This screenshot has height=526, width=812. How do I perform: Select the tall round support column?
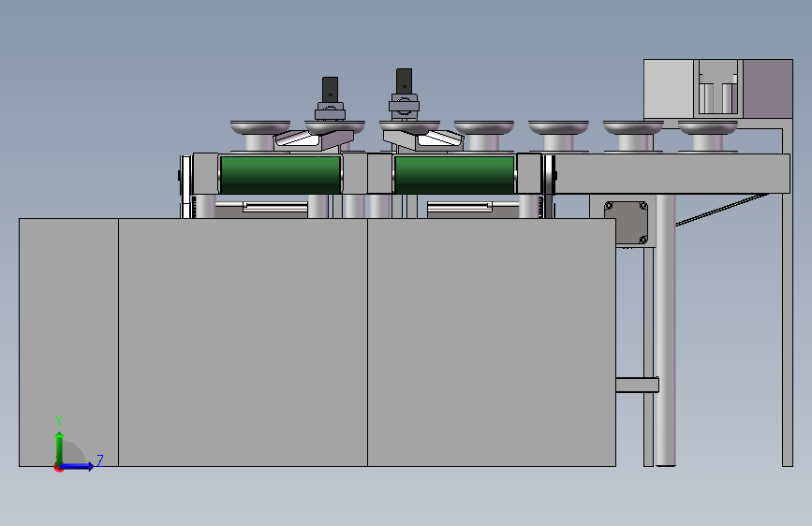point(666,329)
